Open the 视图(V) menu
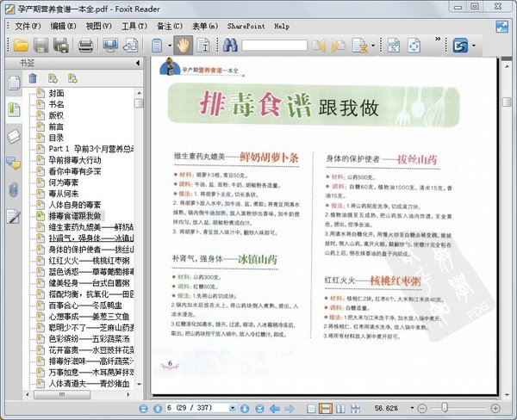 [x=98, y=26]
